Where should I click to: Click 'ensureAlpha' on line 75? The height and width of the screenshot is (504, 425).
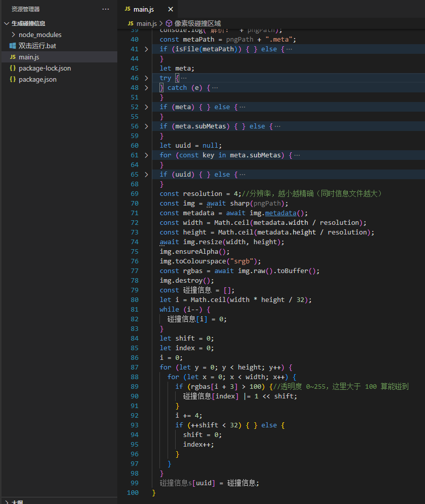pos(197,252)
